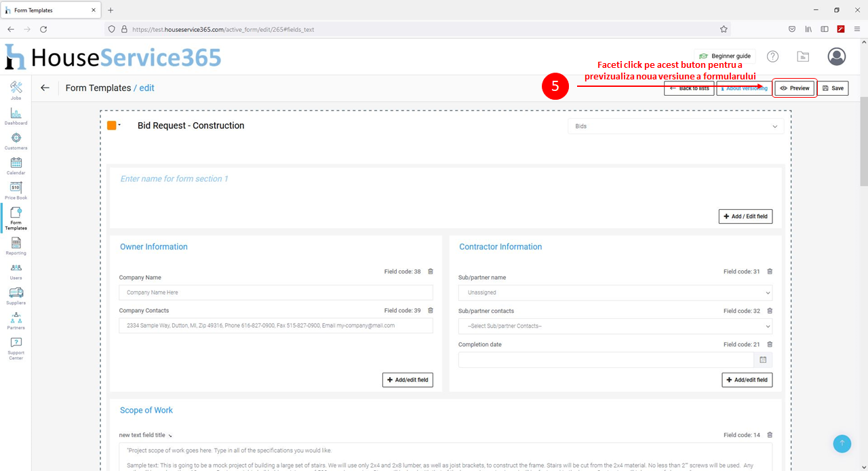Open Price Book in sidebar
868x471 pixels.
tap(16, 190)
